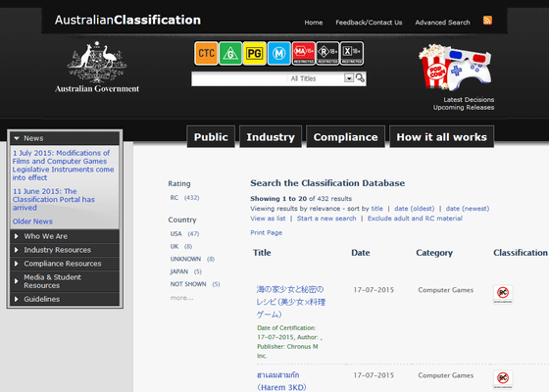Click the title search input field
Image resolution: width=549 pixels, height=392 pixels.
(x=239, y=78)
